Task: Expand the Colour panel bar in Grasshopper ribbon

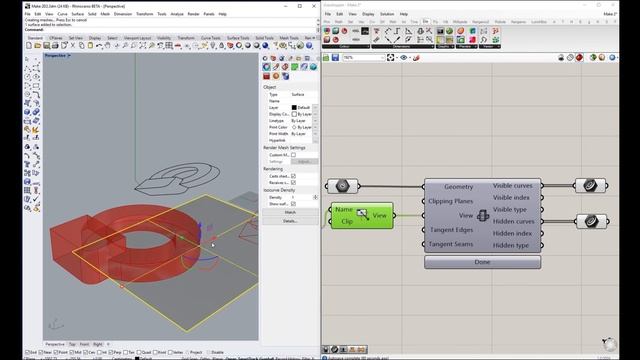Action: (x=347, y=47)
